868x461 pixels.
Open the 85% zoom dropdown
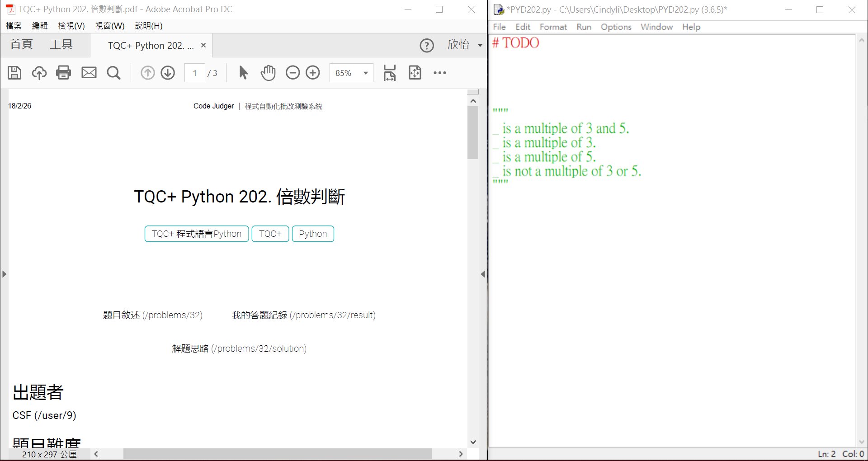click(x=366, y=73)
